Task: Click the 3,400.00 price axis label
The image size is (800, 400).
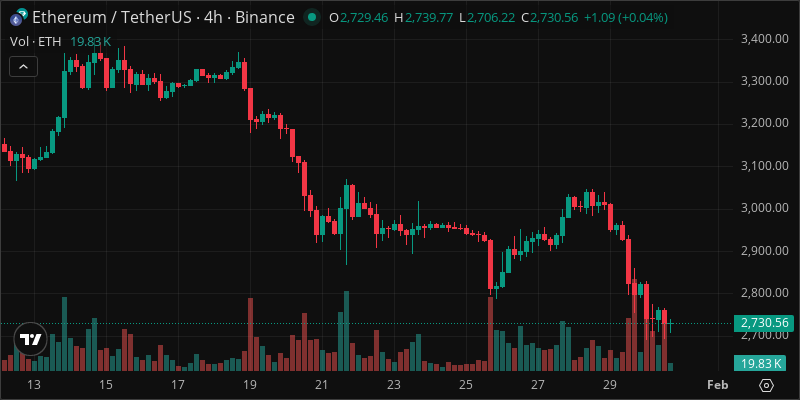Action: tap(764, 38)
